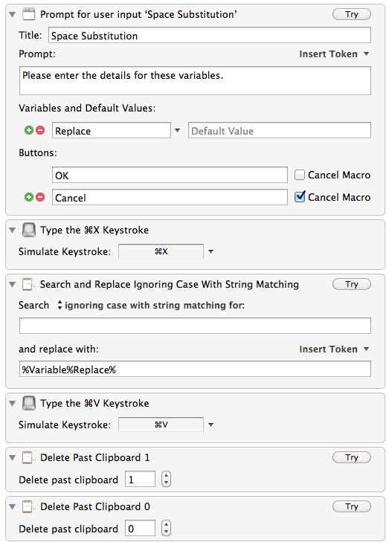This screenshot has height=548, width=392.
Task: Enable Cancel Macro checkbox for OK button
Action: click(x=299, y=175)
